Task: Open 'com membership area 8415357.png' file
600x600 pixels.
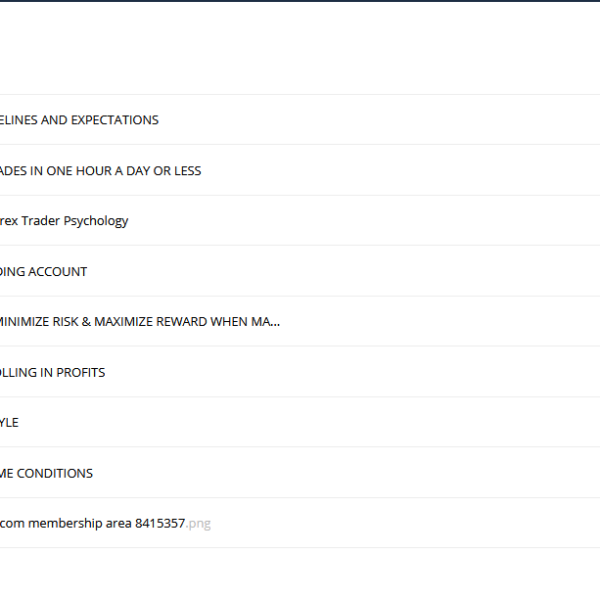Action: coord(105,523)
